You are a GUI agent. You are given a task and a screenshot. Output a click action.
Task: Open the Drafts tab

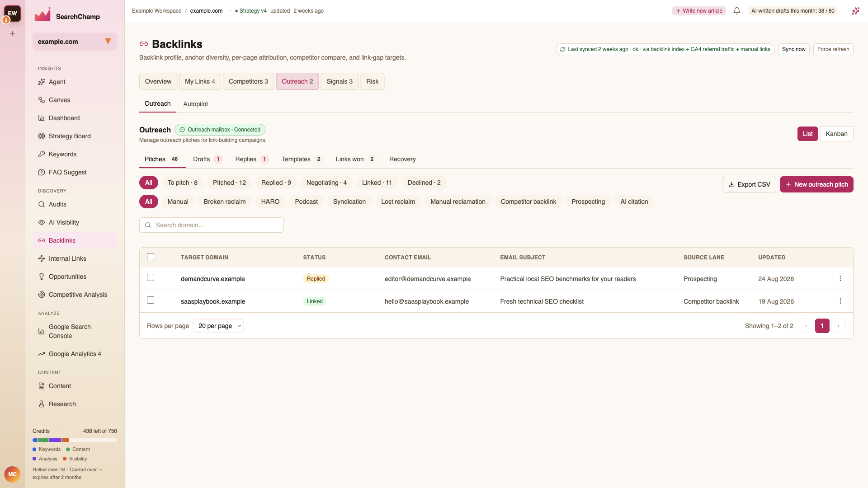(x=208, y=159)
